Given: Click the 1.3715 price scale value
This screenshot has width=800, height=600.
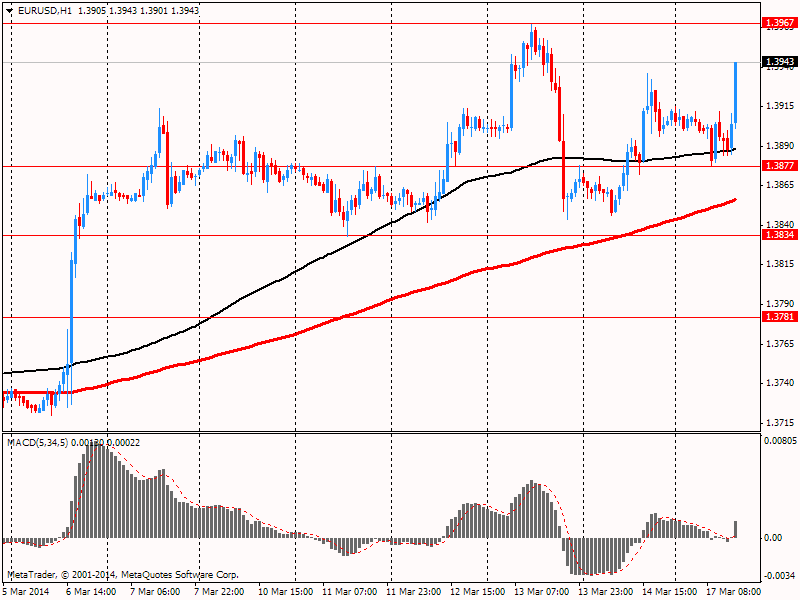Looking at the screenshot, I should click(781, 423).
